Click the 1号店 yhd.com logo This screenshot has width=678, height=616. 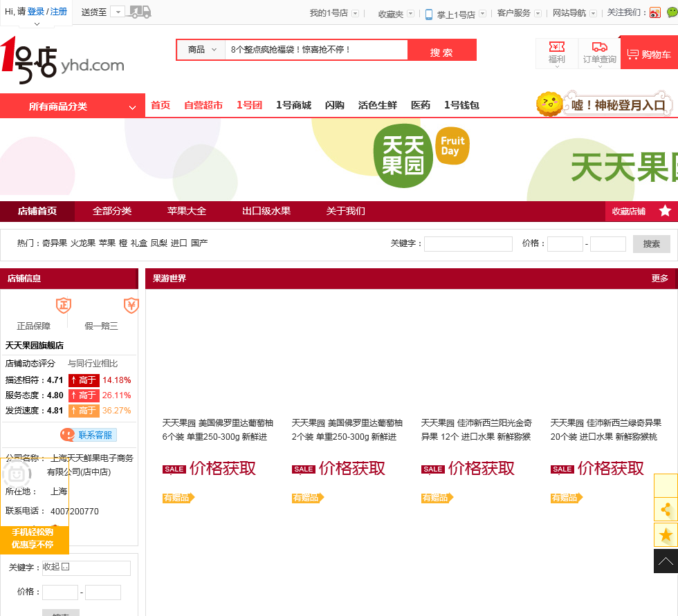pos(62,60)
